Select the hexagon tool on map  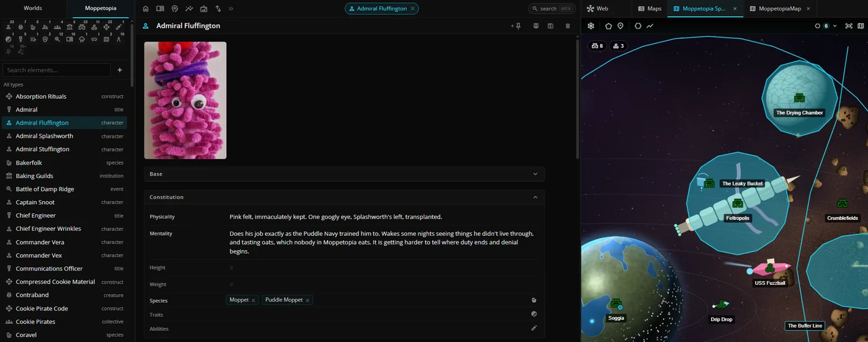[637, 26]
